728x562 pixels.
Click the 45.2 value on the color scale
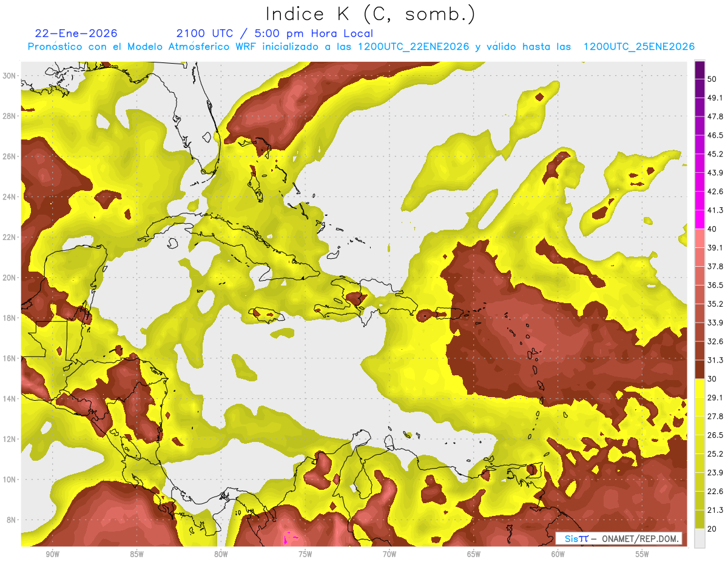pyautogui.click(x=715, y=154)
